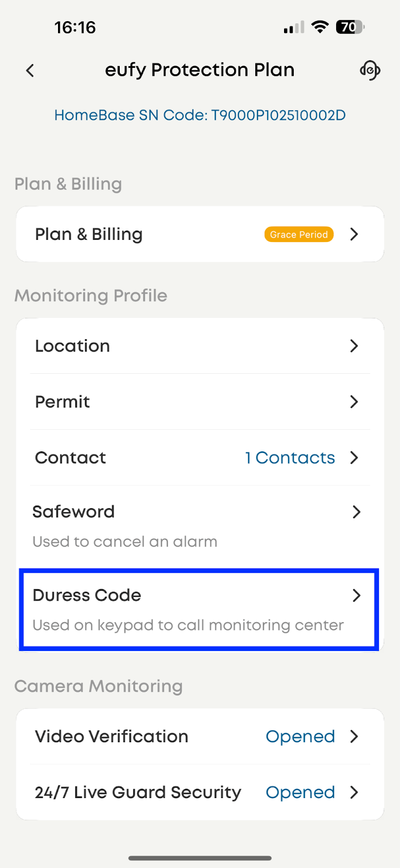Expand the Location row chevron
400x868 pixels.
coord(354,346)
